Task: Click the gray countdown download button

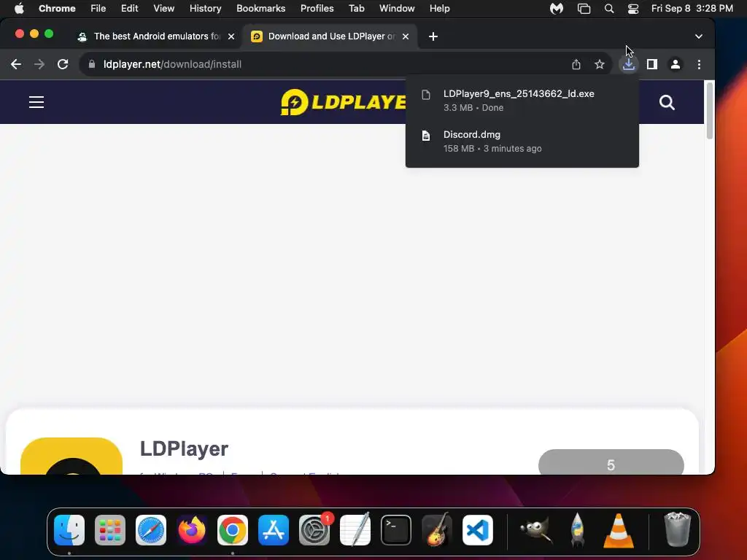Action: tap(611, 462)
